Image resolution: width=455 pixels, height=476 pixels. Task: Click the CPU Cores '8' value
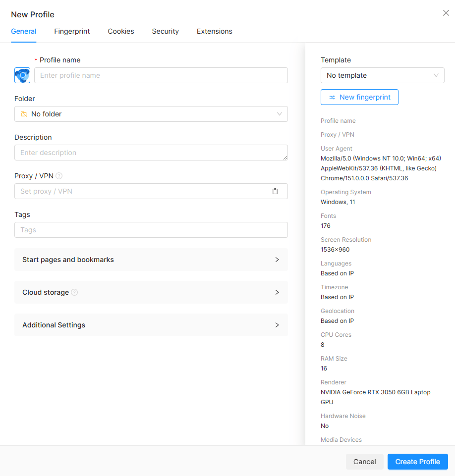point(323,345)
